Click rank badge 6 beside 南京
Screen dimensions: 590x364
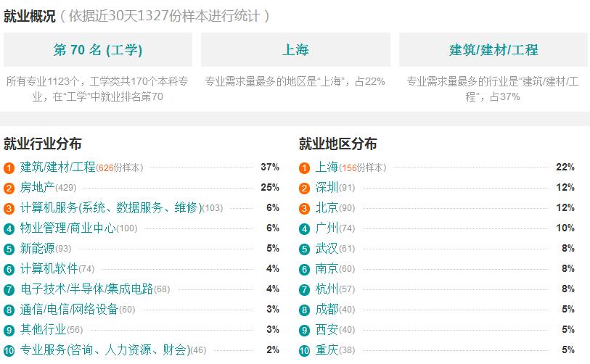click(304, 270)
